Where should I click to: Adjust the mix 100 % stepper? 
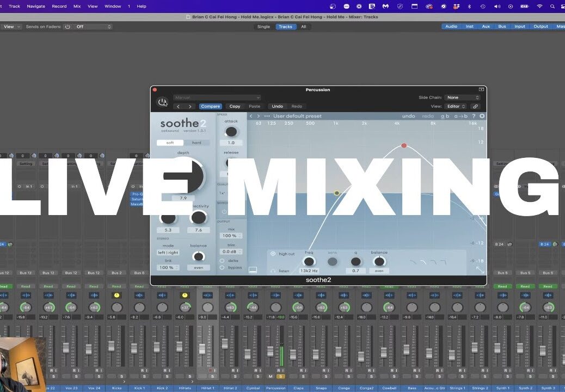231,236
